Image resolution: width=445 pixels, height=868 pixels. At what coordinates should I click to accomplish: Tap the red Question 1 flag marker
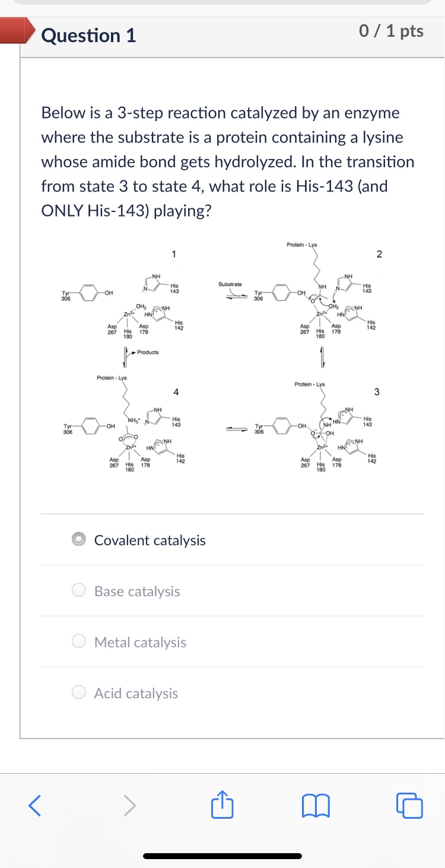coord(15,31)
